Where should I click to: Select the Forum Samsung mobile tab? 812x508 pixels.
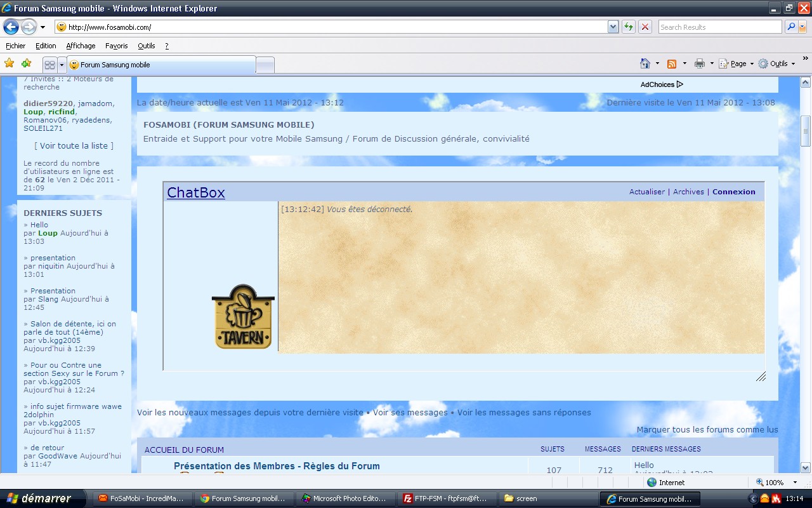click(x=161, y=65)
